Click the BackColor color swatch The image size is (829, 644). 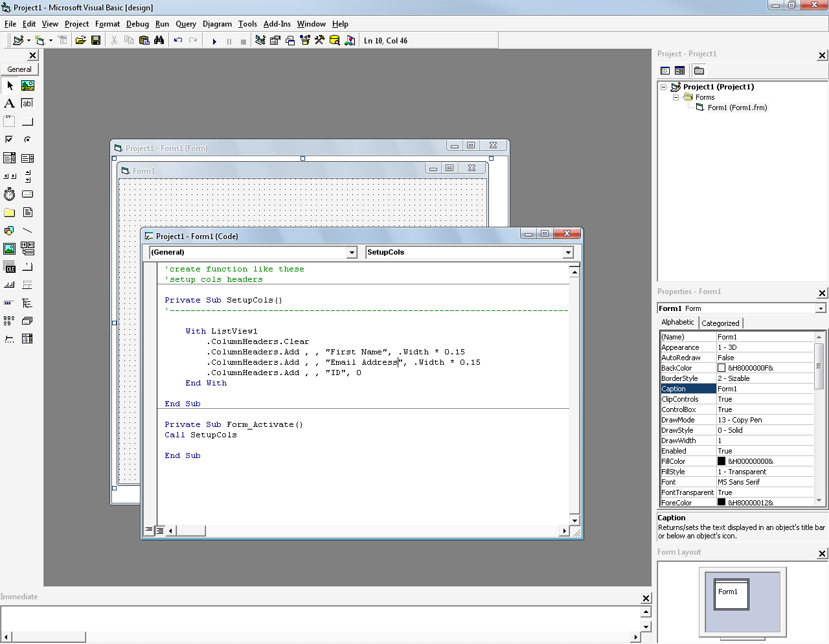point(721,368)
